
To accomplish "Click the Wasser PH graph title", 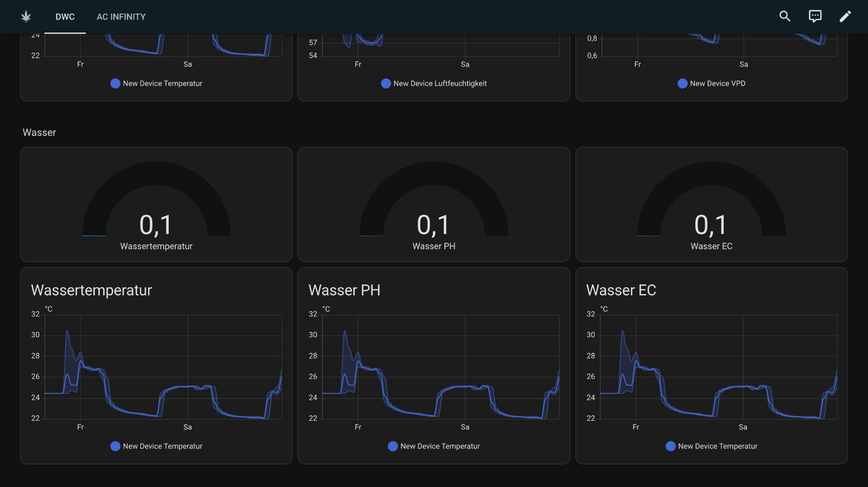I will point(344,290).
